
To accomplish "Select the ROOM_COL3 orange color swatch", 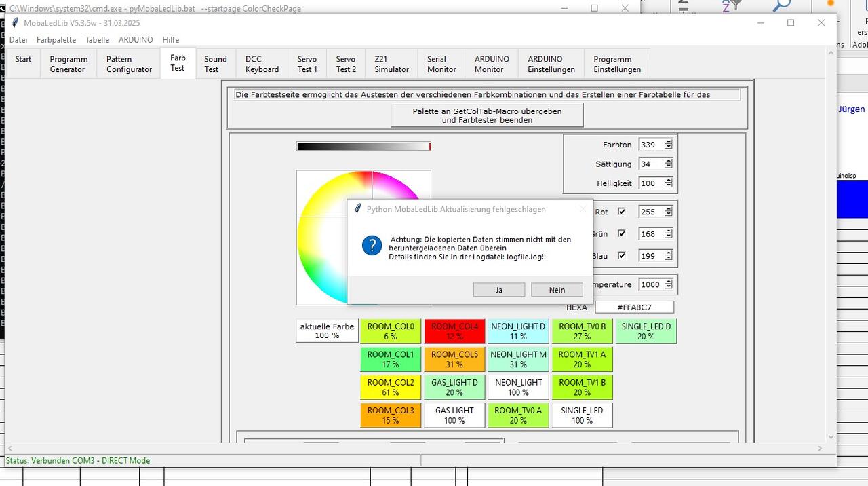I will point(390,415).
